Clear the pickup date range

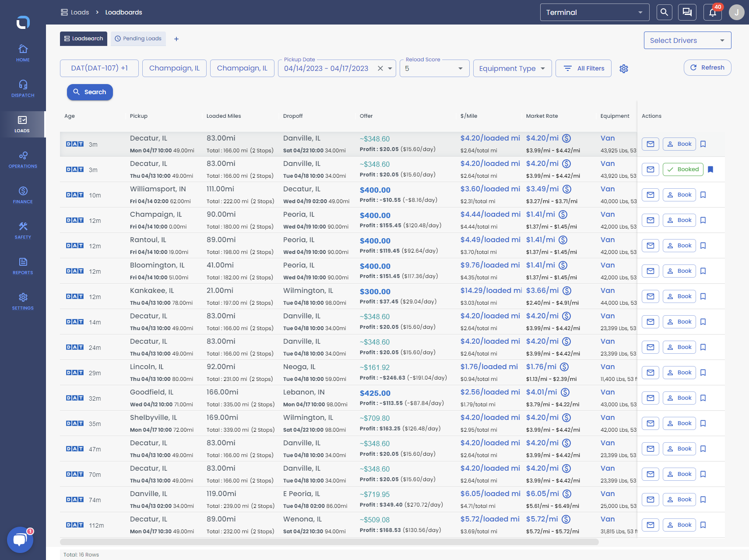(x=380, y=68)
